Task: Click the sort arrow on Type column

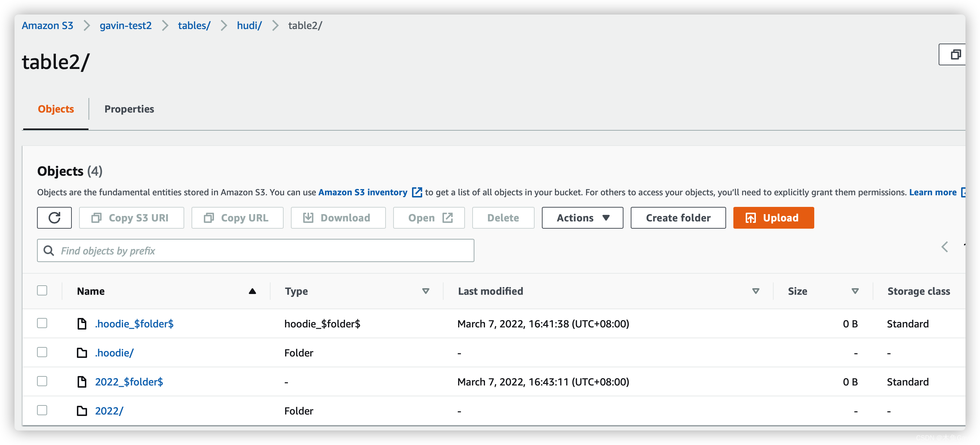Action: 426,291
